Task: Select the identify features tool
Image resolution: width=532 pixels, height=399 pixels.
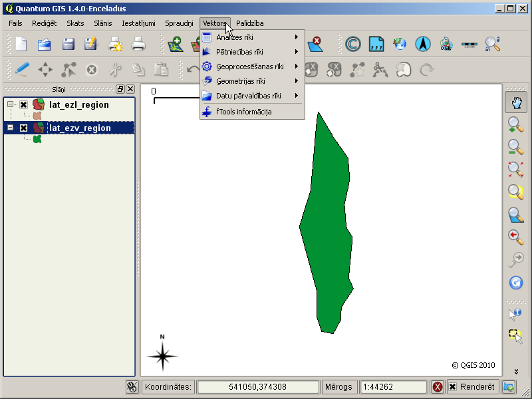Action: pos(515,314)
